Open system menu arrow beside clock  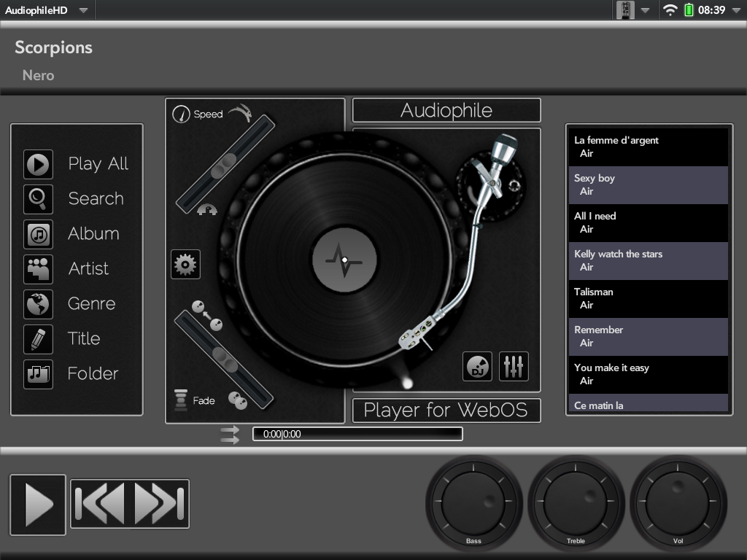pos(736,10)
